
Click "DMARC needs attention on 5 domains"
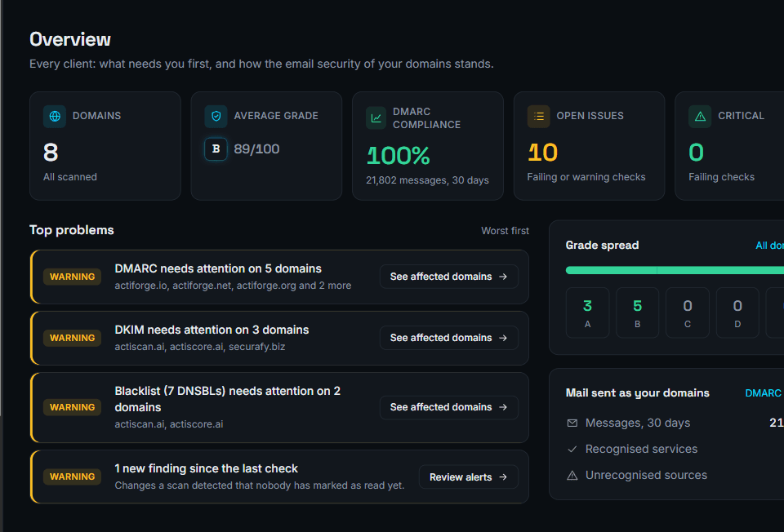coord(218,268)
